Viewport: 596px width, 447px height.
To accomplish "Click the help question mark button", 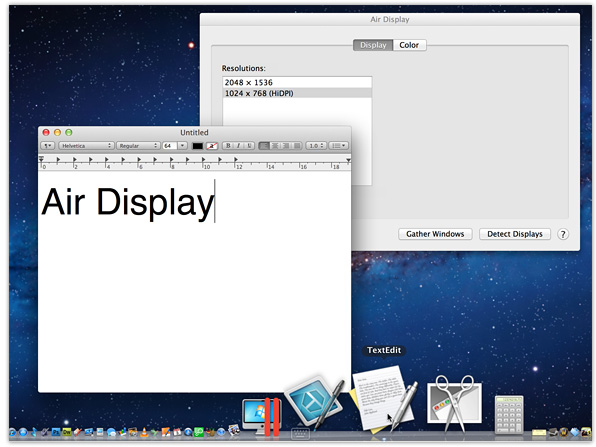I will click(x=563, y=234).
